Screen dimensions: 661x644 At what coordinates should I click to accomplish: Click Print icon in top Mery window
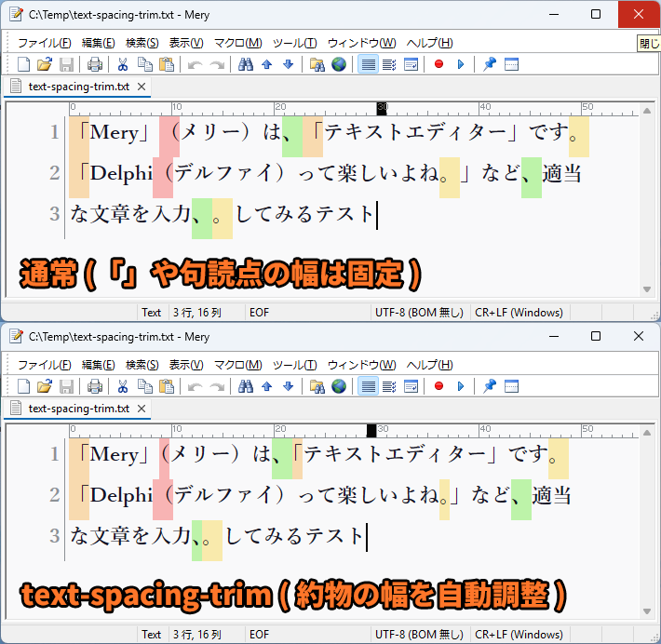94,64
